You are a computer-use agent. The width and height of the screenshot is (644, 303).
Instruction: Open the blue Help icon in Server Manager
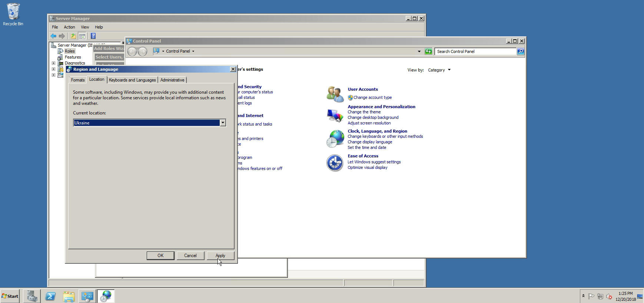coord(93,36)
